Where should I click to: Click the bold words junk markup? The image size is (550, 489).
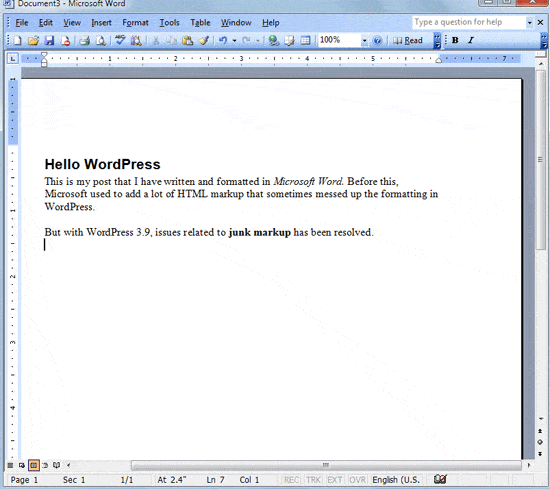click(x=260, y=233)
